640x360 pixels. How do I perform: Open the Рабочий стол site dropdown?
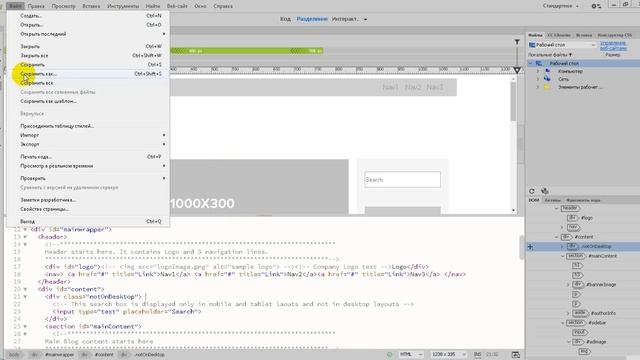coord(562,45)
